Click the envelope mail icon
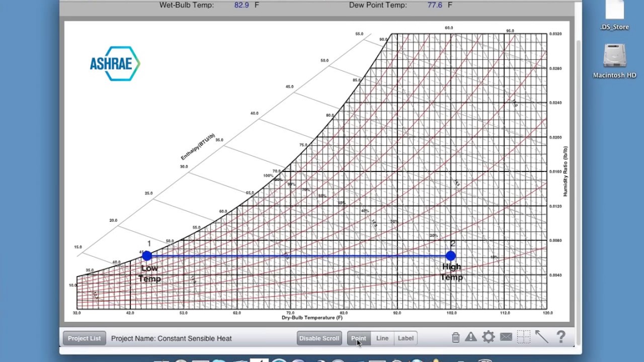The height and width of the screenshot is (362, 644). point(506,337)
